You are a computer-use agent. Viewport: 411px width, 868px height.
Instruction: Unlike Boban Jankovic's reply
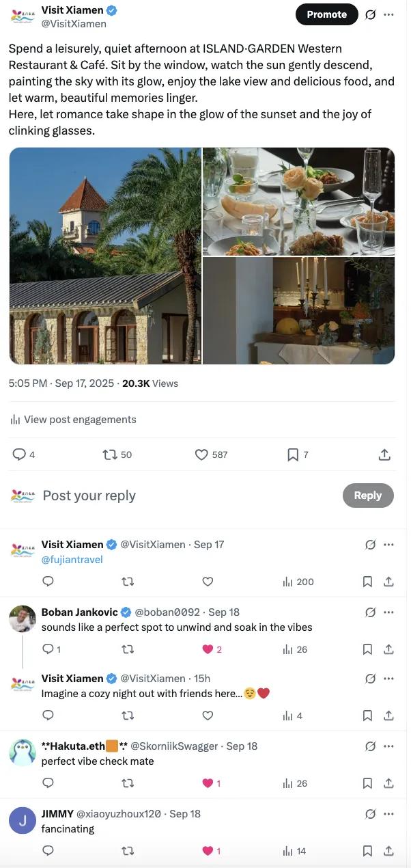click(208, 649)
